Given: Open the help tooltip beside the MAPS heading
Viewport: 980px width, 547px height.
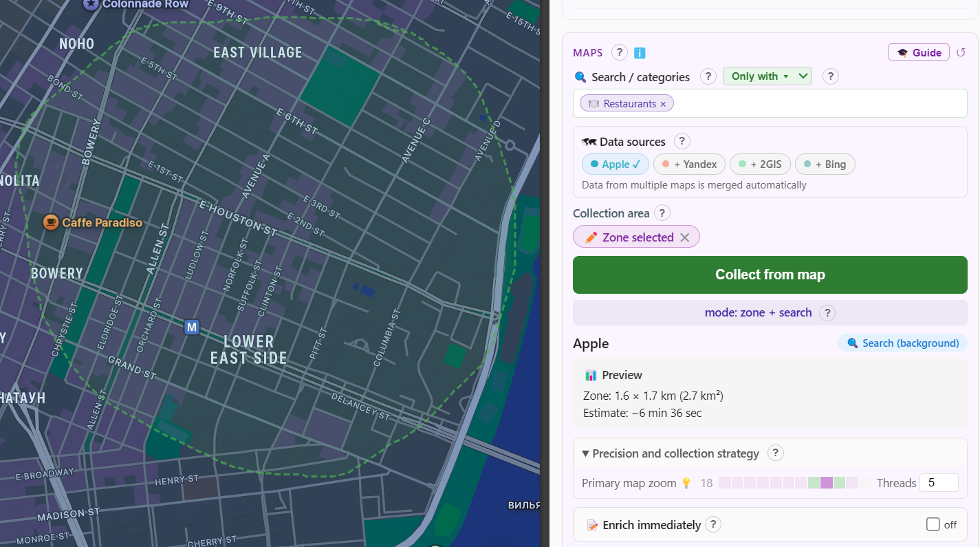Looking at the screenshot, I should click(620, 52).
